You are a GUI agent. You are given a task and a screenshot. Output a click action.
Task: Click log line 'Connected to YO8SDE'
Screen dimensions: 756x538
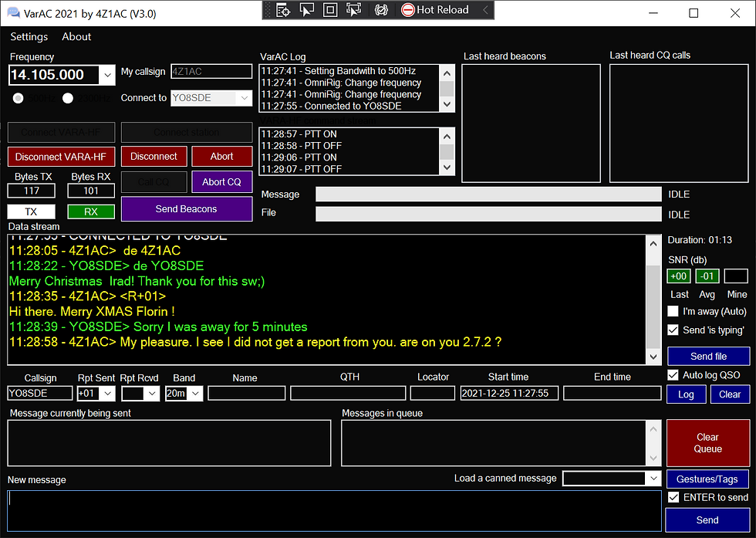[331, 107]
